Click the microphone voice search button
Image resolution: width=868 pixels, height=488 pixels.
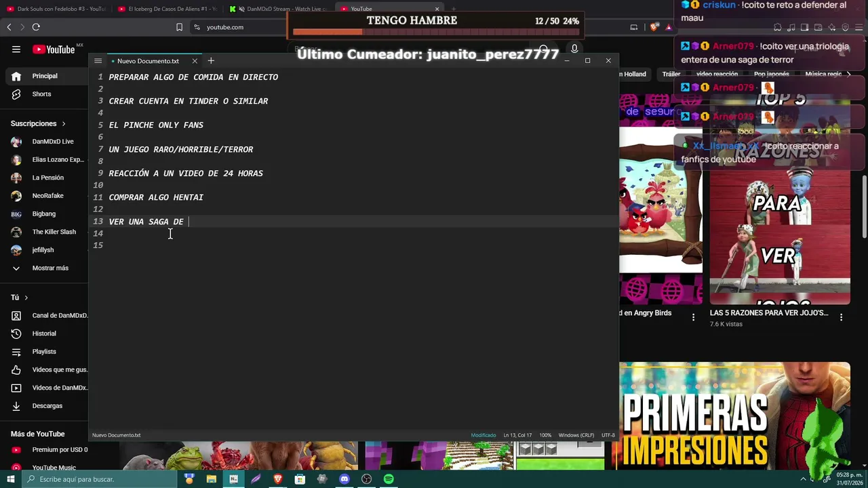574,49
